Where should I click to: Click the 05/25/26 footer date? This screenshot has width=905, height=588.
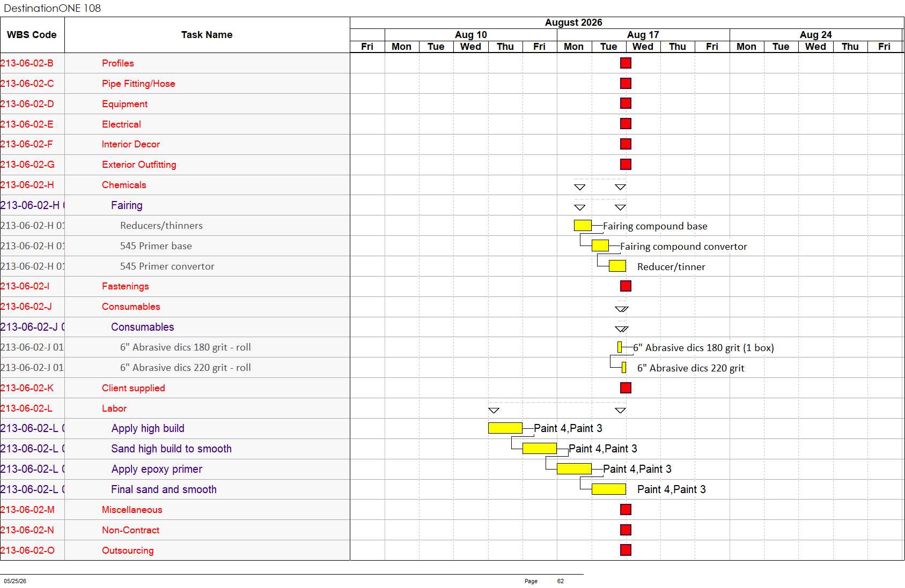[x=15, y=581]
